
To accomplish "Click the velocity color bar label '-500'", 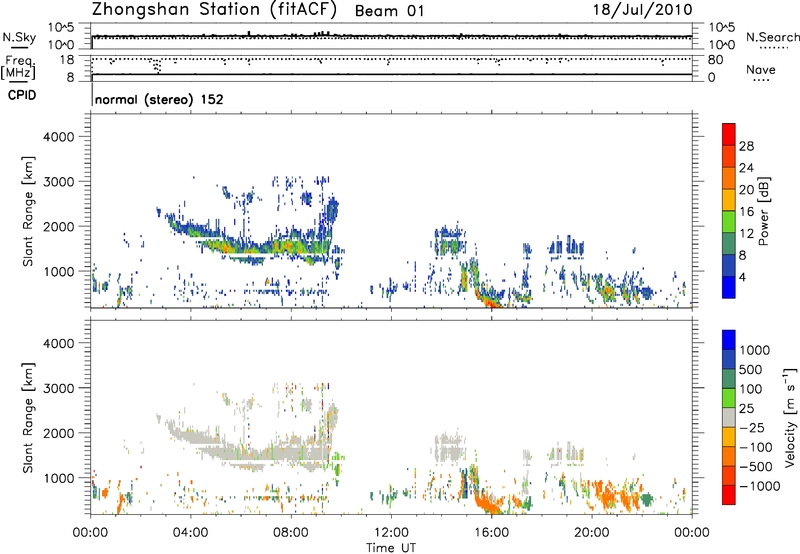I will (x=755, y=467).
